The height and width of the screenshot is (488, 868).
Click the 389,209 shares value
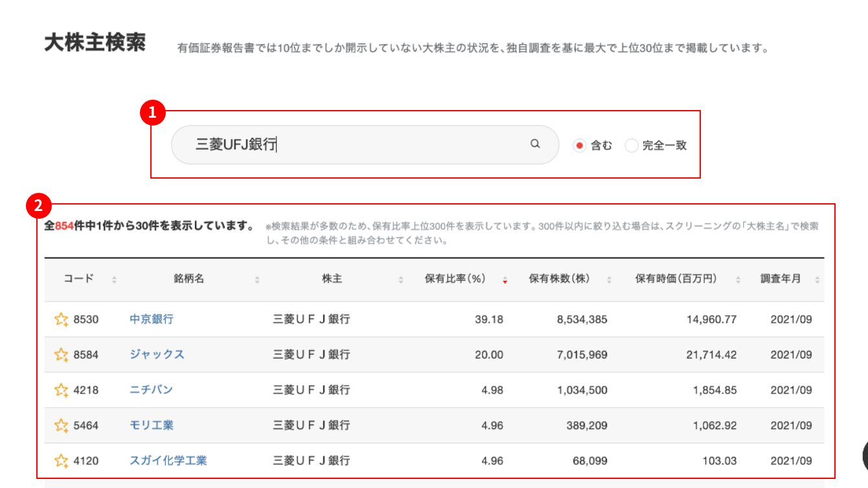click(587, 425)
